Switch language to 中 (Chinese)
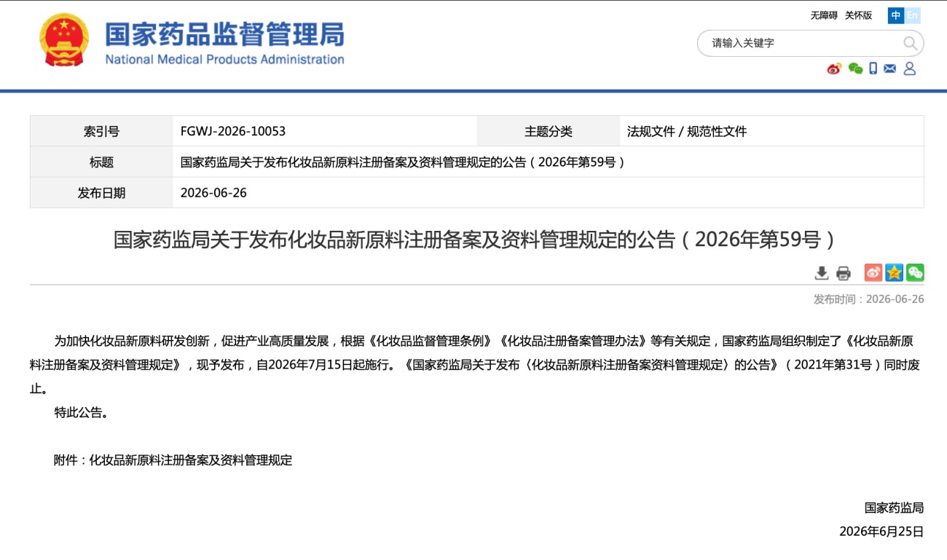 (896, 15)
